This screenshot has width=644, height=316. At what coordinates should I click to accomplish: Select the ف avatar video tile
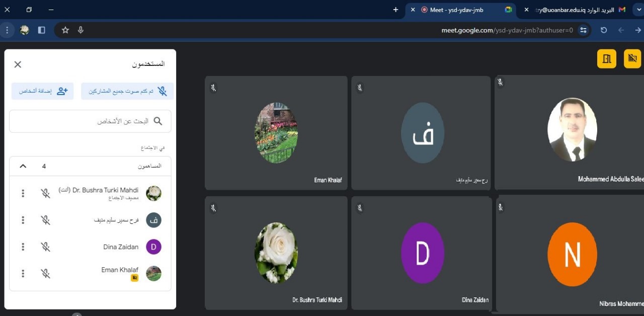[x=421, y=133]
